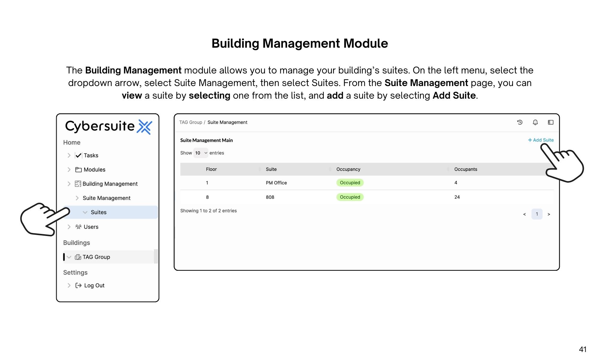Select the PM Office suite row
Screen dimensions: 600x364
pyautogui.click(x=276, y=183)
